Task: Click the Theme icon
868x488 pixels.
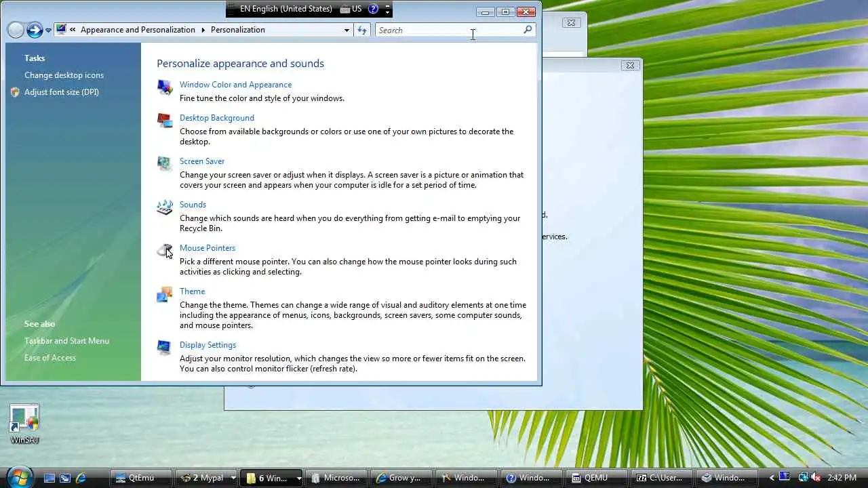Action: click(165, 294)
